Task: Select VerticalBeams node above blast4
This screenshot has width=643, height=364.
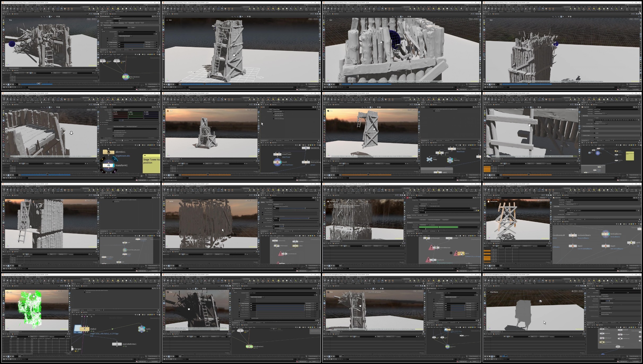Action: 605,234
